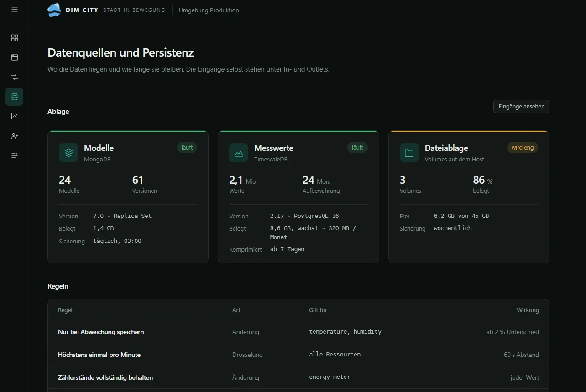Open the hamburger menu
The width and height of the screenshot is (586, 392).
pyautogui.click(x=15, y=10)
